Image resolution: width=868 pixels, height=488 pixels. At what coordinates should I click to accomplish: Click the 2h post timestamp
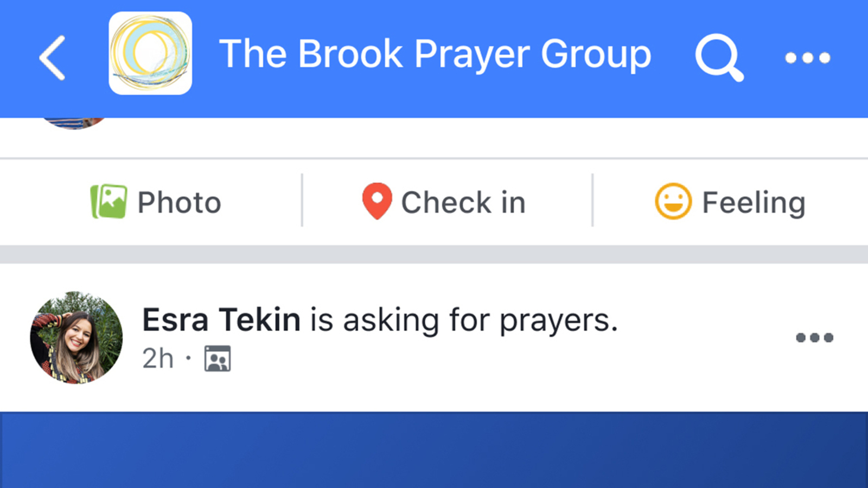pyautogui.click(x=158, y=359)
